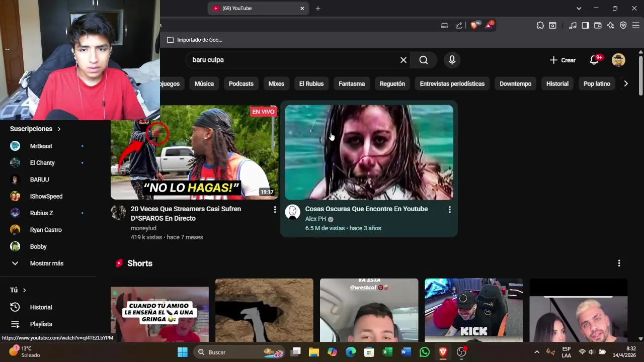Open Excel from the taskbar
This screenshot has width=644, height=362.
coord(387,352)
